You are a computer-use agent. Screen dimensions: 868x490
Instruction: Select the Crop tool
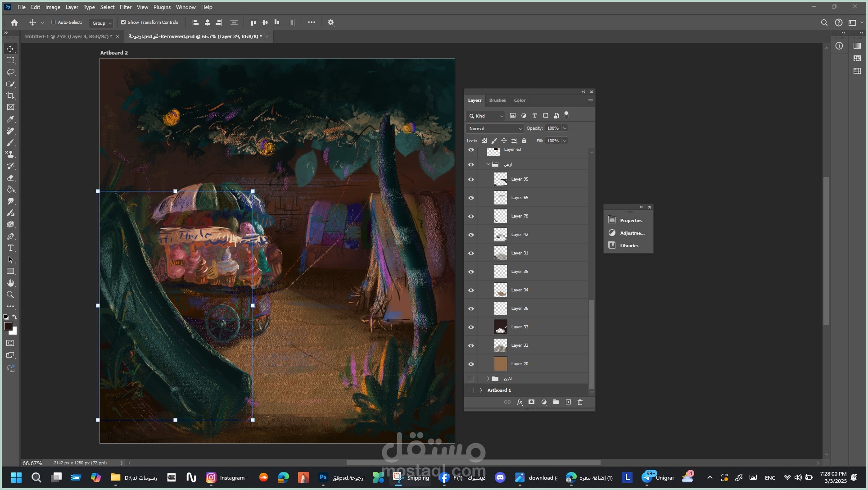tap(10, 95)
